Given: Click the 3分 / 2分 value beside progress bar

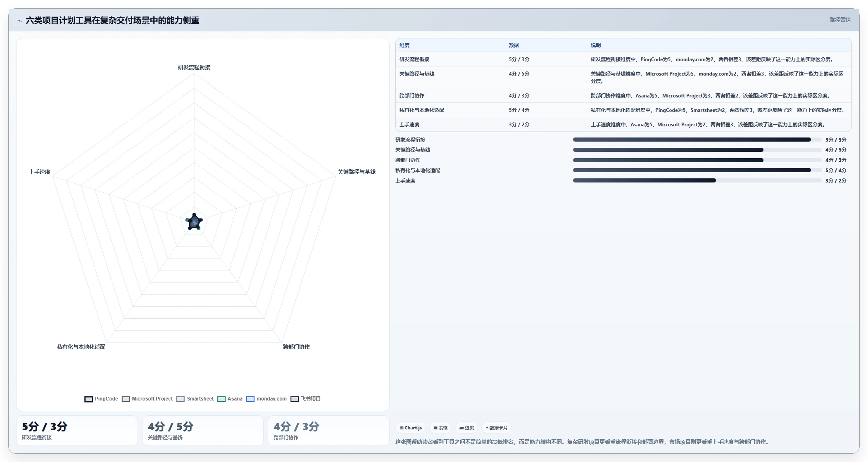Looking at the screenshot, I should point(836,181).
